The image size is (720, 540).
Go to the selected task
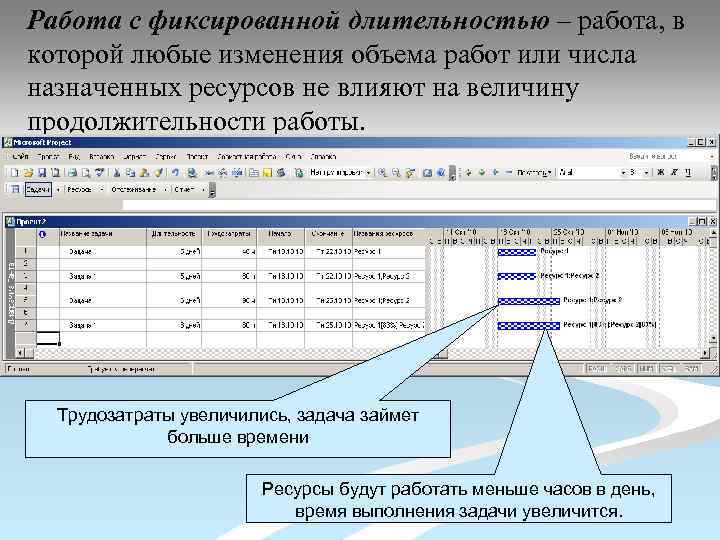pos(411,173)
